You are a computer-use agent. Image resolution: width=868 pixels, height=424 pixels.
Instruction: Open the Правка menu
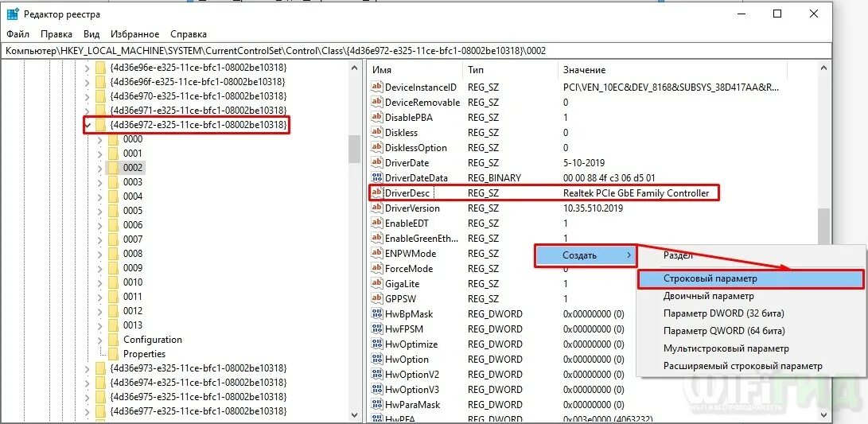(56, 34)
